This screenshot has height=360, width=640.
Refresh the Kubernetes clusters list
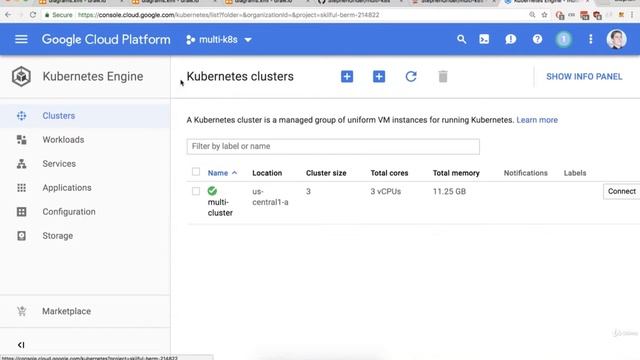411,76
